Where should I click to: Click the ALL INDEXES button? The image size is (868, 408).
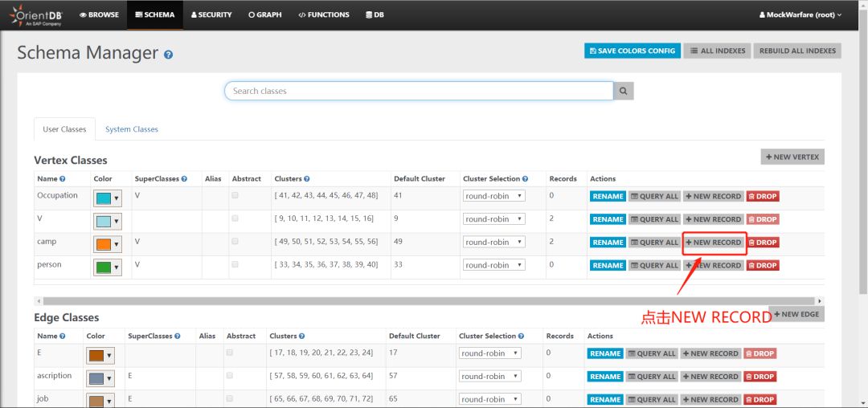point(718,51)
